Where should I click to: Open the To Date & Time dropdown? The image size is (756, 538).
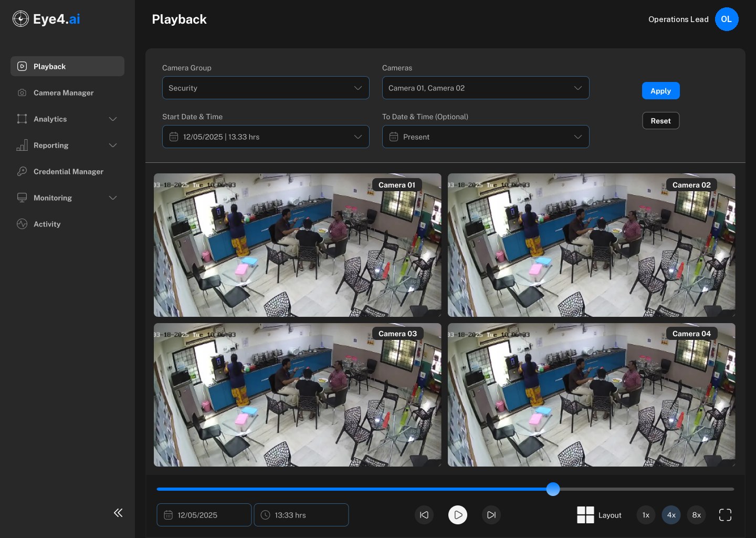click(x=486, y=137)
